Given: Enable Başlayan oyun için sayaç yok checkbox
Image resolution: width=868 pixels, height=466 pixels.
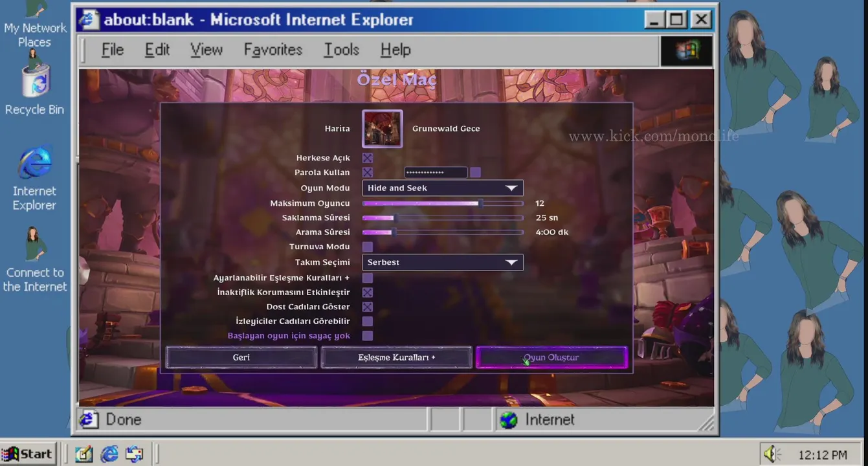Looking at the screenshot, I should [368, 336].
